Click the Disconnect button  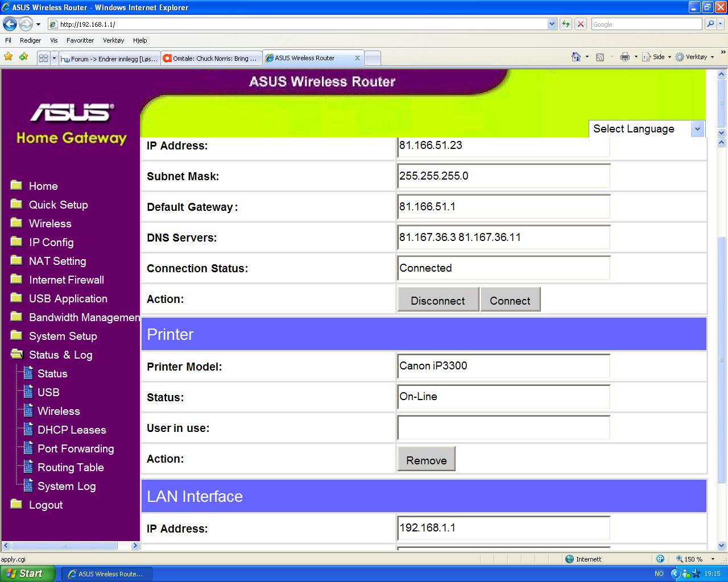pyautogui.click(x=438, y=300)
